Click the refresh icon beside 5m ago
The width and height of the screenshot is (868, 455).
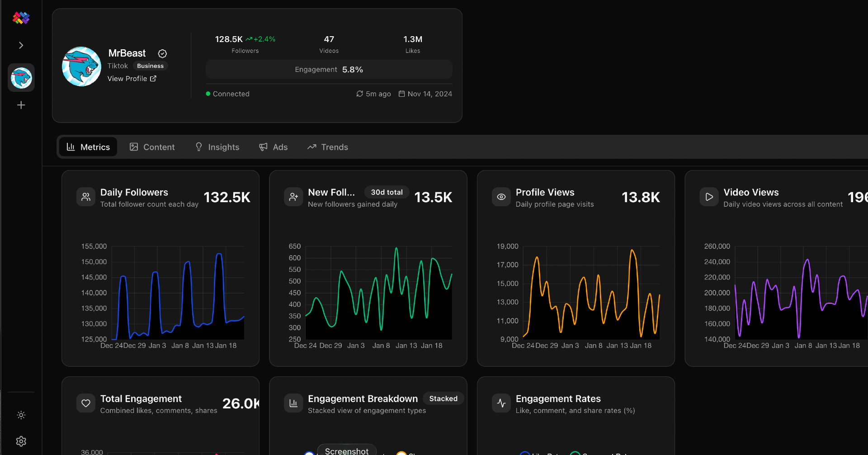point(359,94)
